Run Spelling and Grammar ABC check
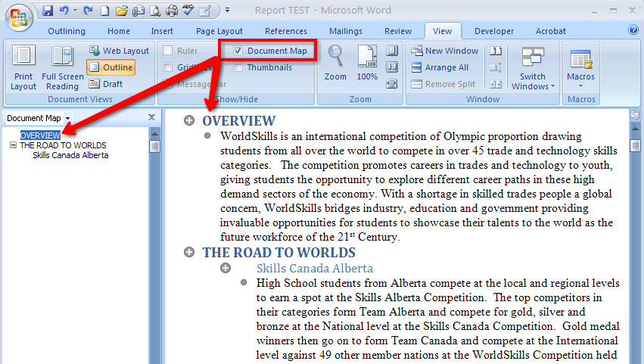This screenshot has width=644, height=364. coord(188,11)
